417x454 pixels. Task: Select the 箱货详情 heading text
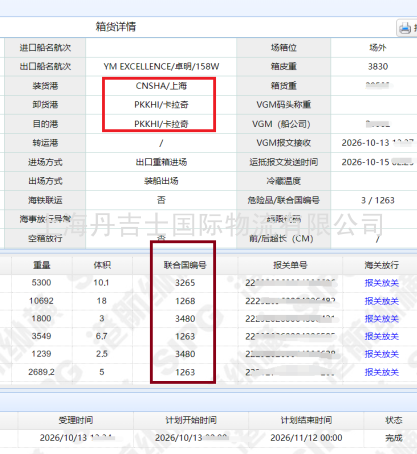[x=116, y=27]
